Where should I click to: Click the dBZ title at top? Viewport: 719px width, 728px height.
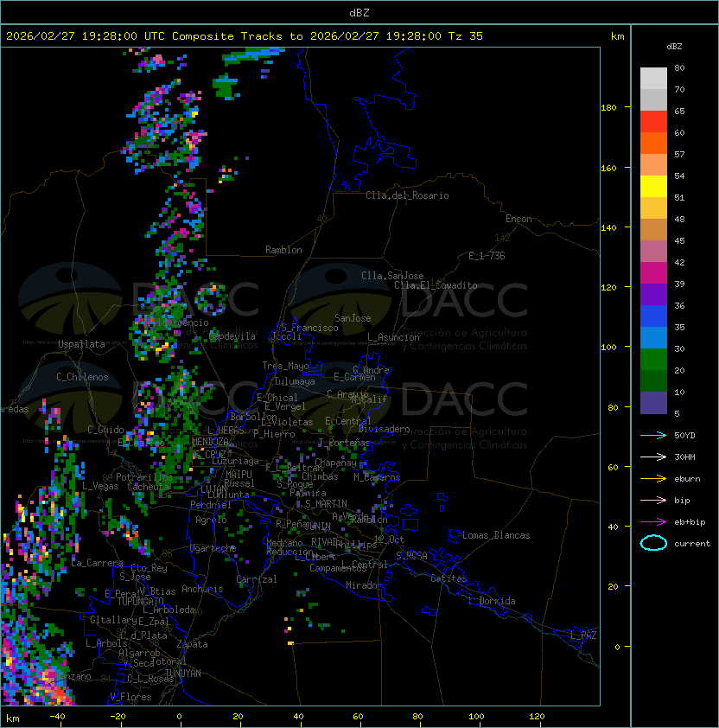(x=359, y=12)
